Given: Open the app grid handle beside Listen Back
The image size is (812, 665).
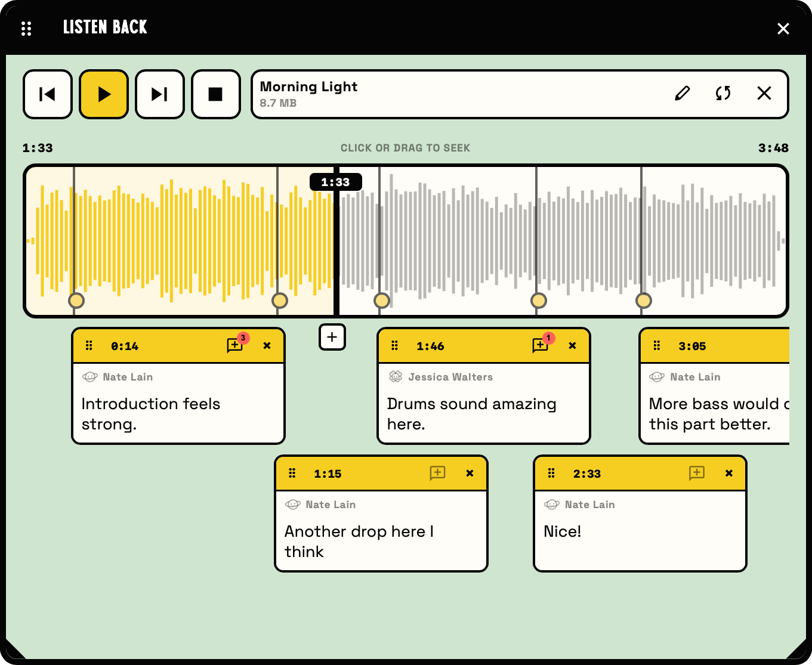Looking at the screenshot, I should click(x=26, y=28).
